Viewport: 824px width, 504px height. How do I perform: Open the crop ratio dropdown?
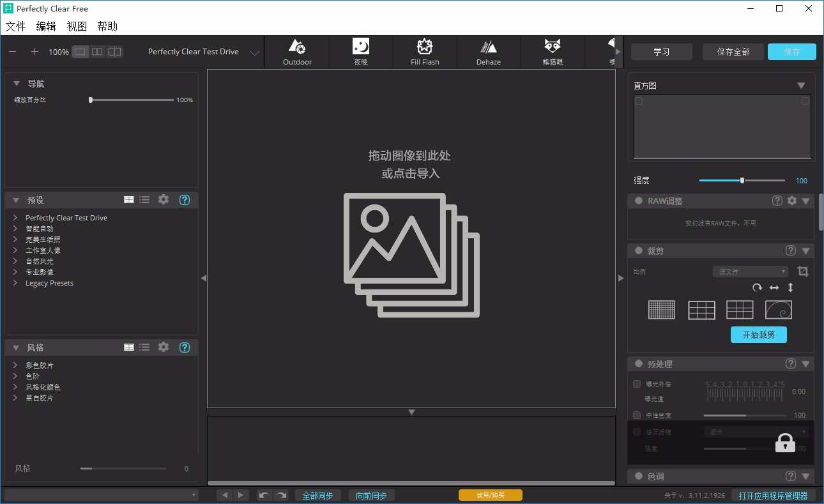pos(751,271)
